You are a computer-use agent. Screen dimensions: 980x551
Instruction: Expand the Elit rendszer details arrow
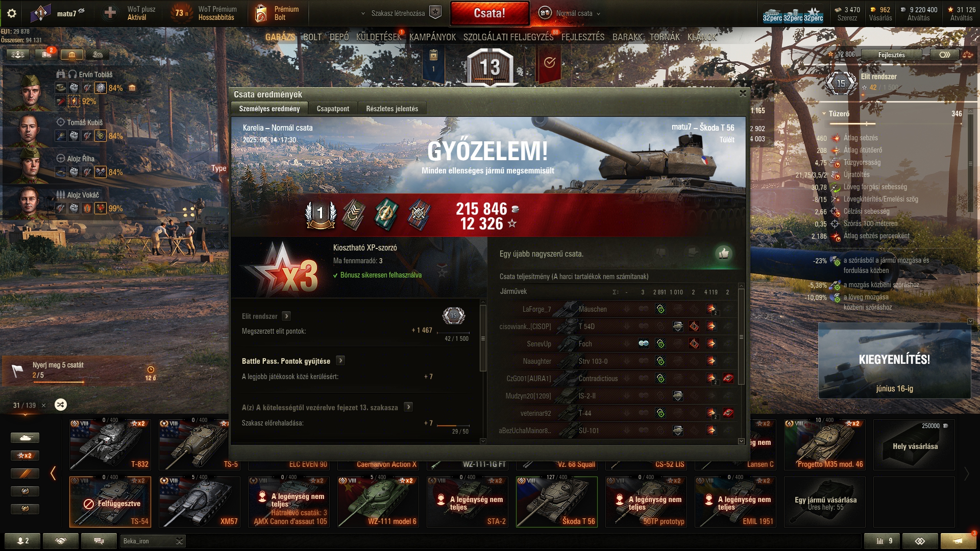[286, 316]
